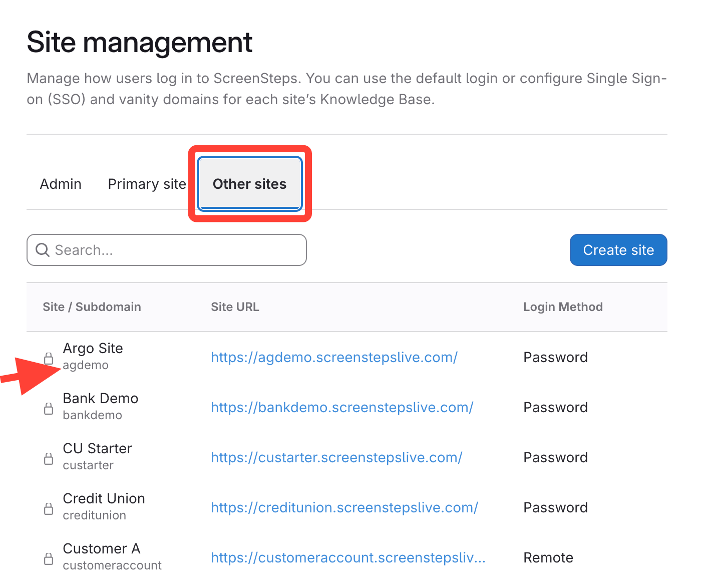Click the magnifying glass search icon
The width and height of the screenshot is (705, 588).
(x=43, y=250)
